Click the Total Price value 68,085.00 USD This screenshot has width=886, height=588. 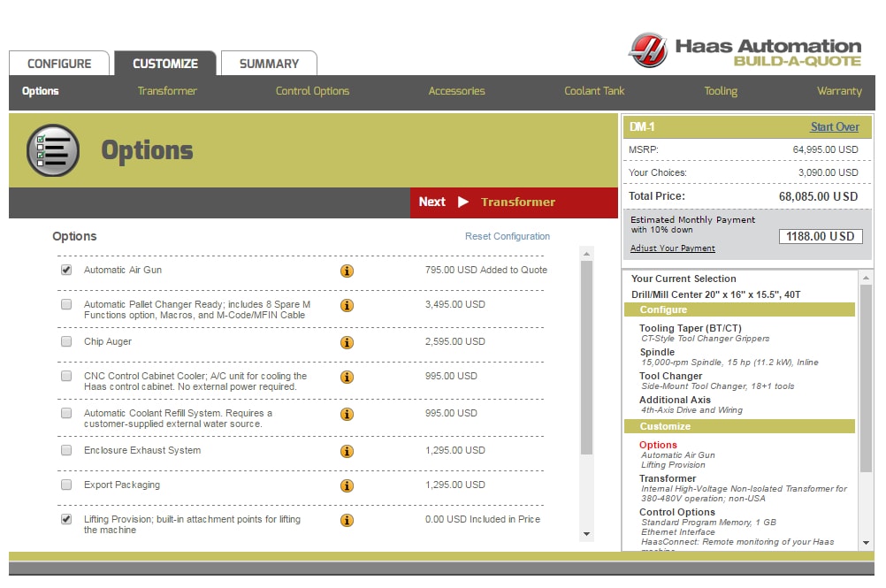pyautogui.click(x=818, y=196)
